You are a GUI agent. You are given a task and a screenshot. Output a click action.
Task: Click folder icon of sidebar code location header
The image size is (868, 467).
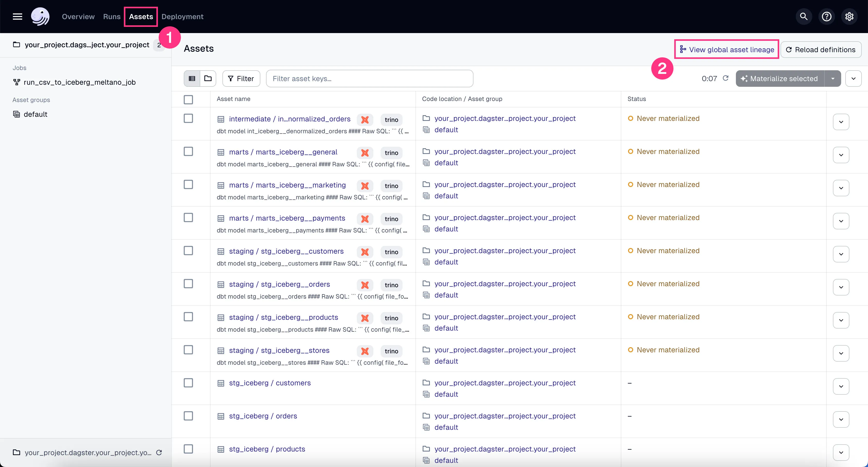click(x=17, y=44)
